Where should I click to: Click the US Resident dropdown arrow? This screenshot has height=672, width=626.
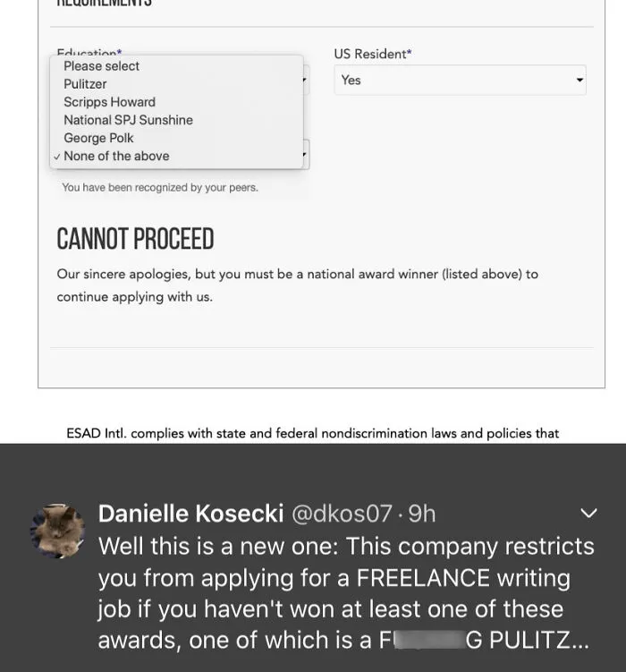tap(579, 81)
